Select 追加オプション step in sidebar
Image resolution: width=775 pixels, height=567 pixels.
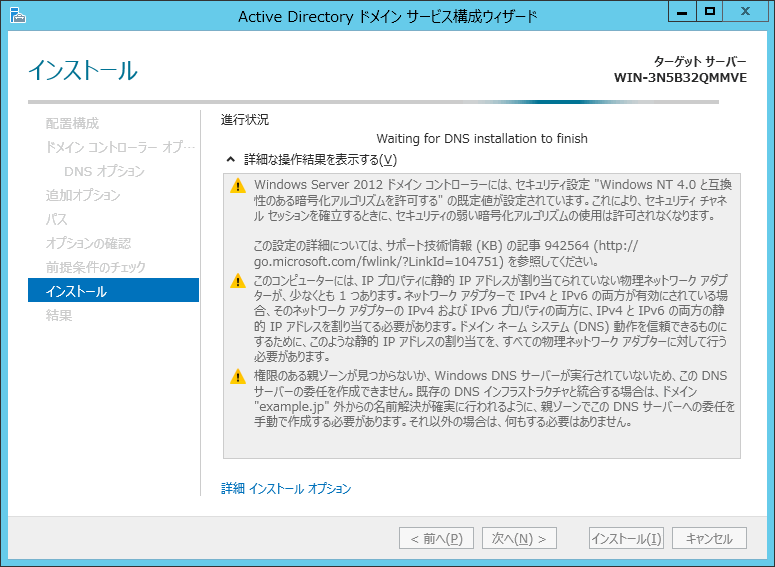83,195
